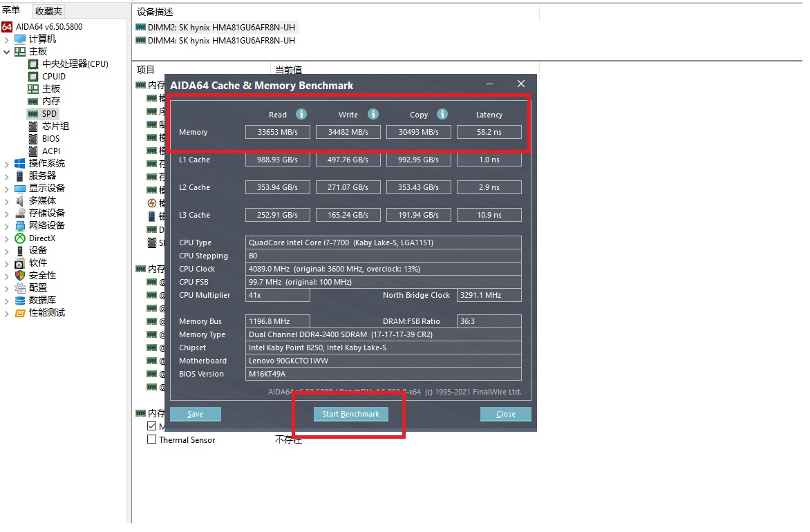Select 软件 in the tree
Viewport: 810px width, 532px height.
pos(38,263)
